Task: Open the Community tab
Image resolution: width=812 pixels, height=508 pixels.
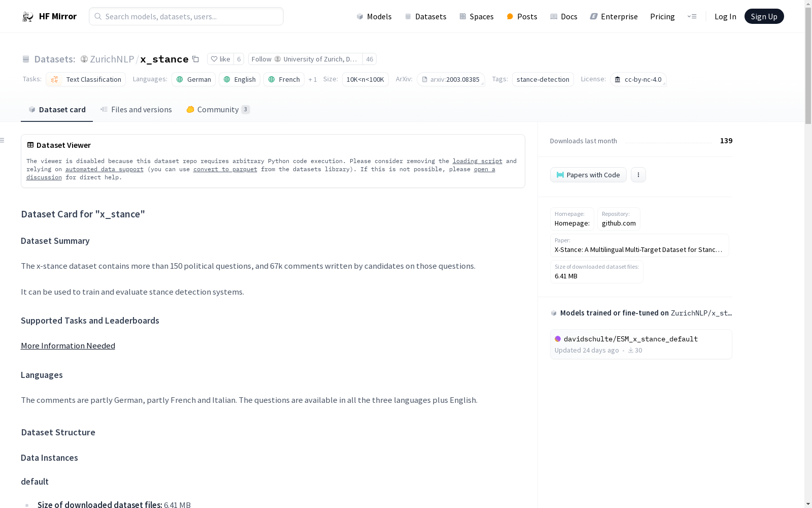Action: click(218, 109)
